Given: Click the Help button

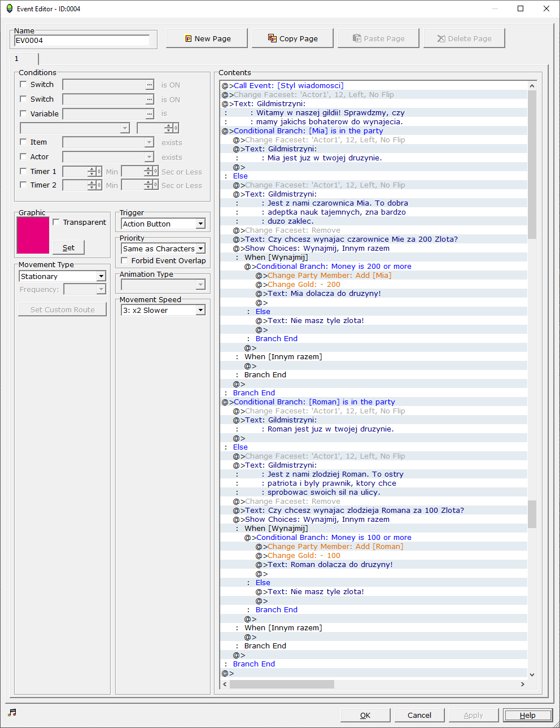Looking at the screenshot, I should pos(528,715).
